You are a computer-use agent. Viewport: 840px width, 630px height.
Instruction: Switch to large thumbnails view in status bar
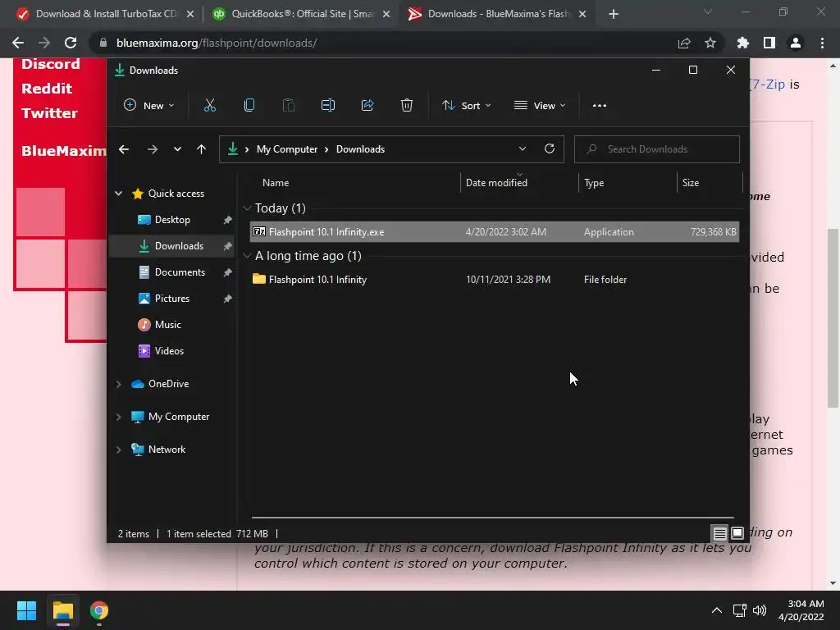coord(737,533)
